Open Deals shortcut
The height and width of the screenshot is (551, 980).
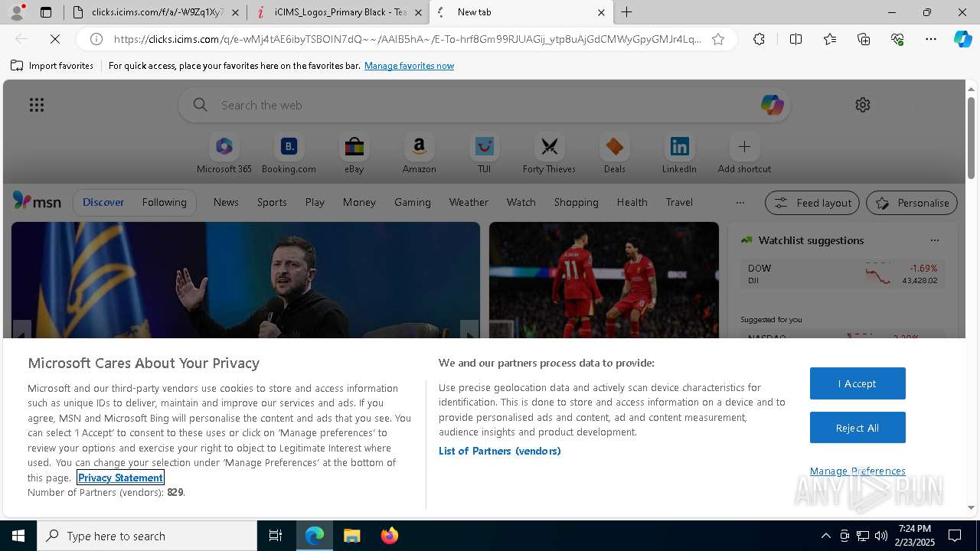coord(614,154)
